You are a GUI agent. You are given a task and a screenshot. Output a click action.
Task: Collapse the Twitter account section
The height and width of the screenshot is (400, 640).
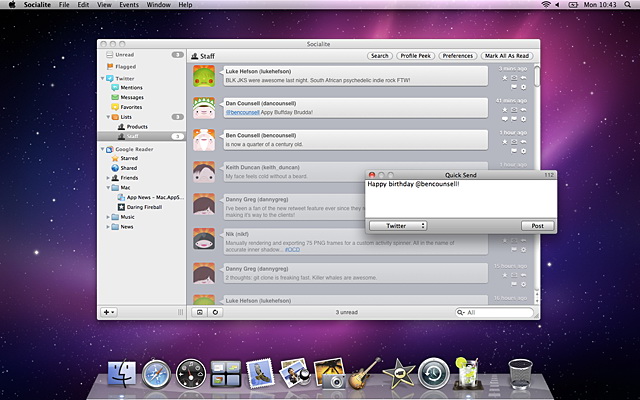(x=103, y=77)
